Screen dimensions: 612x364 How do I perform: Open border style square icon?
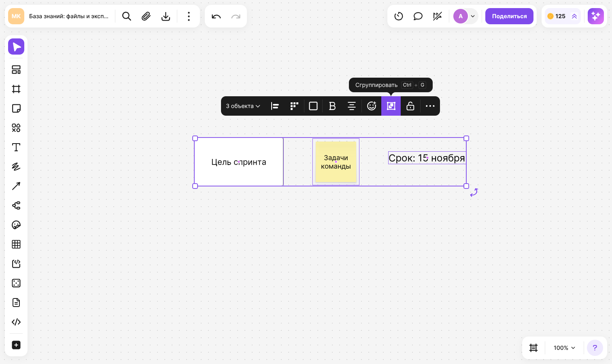[313, 106]
